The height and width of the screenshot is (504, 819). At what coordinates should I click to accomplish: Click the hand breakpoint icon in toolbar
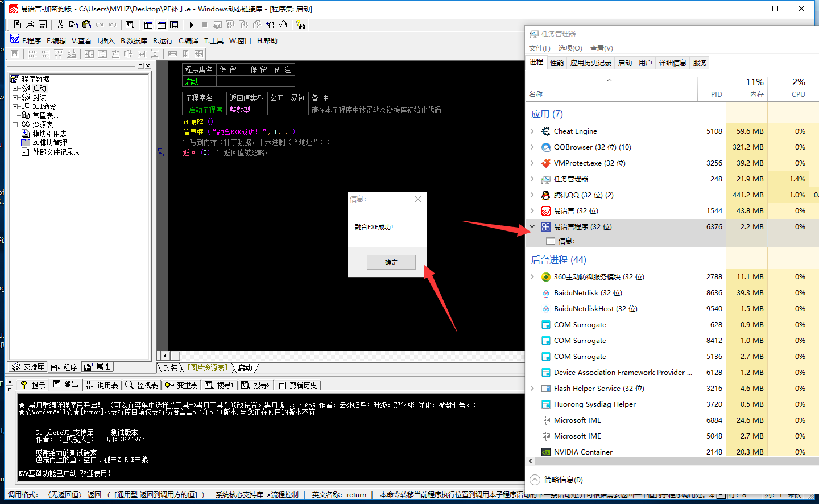(283, 25)
